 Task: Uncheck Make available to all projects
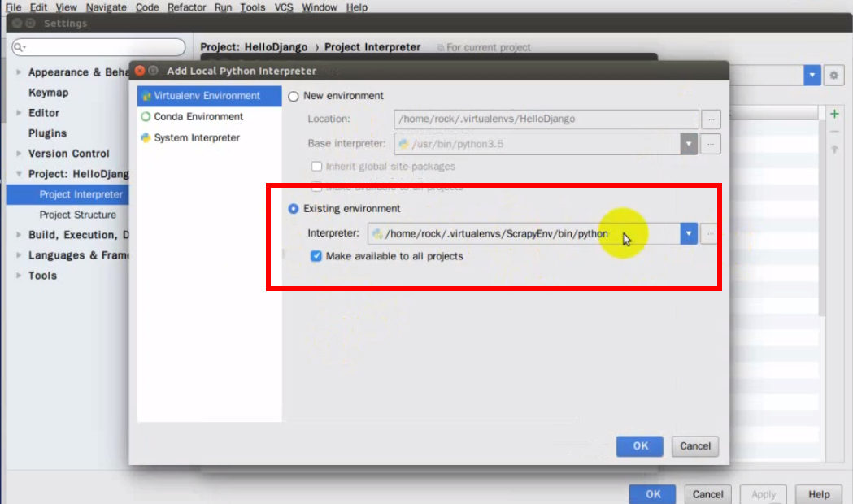click(316, 256)
